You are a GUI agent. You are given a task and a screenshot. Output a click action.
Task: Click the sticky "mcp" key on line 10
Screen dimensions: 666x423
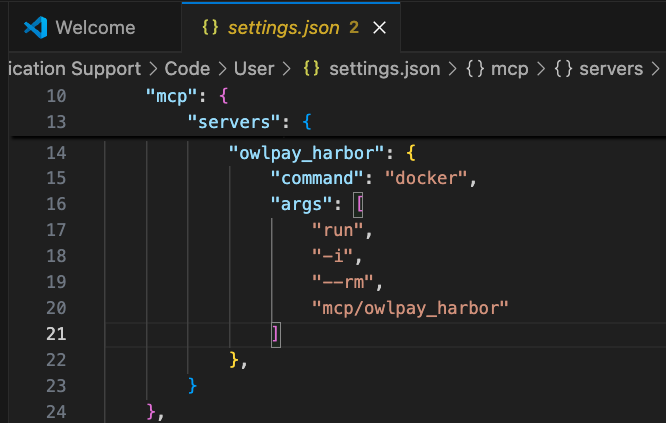[x=172, y=96]
